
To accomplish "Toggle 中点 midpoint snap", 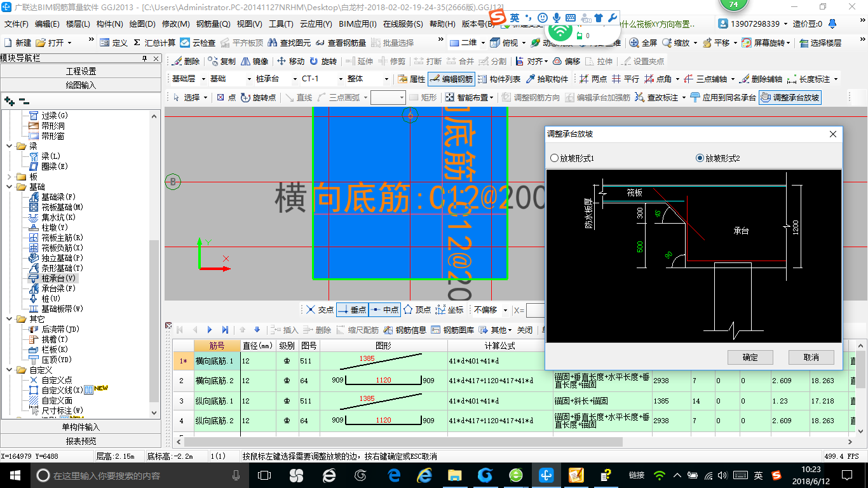I will [x=384, y=310].
